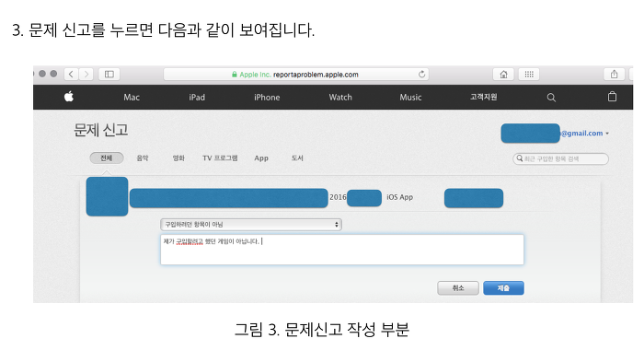Image resolution: width=644 pixels, height=362 pixels.
Task: Open the 고객지원 menu item
Action: click(484, 97)
